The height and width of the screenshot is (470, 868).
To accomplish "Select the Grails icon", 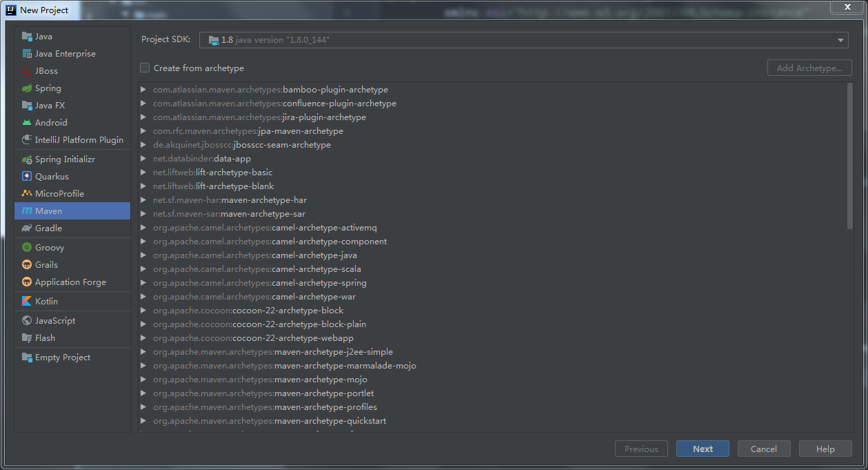I will [27, 265].
